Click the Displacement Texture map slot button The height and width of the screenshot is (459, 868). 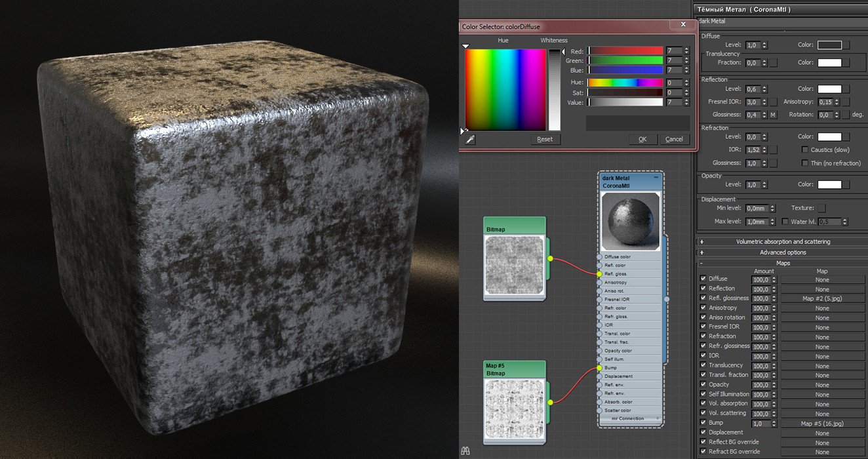(821, 208)
